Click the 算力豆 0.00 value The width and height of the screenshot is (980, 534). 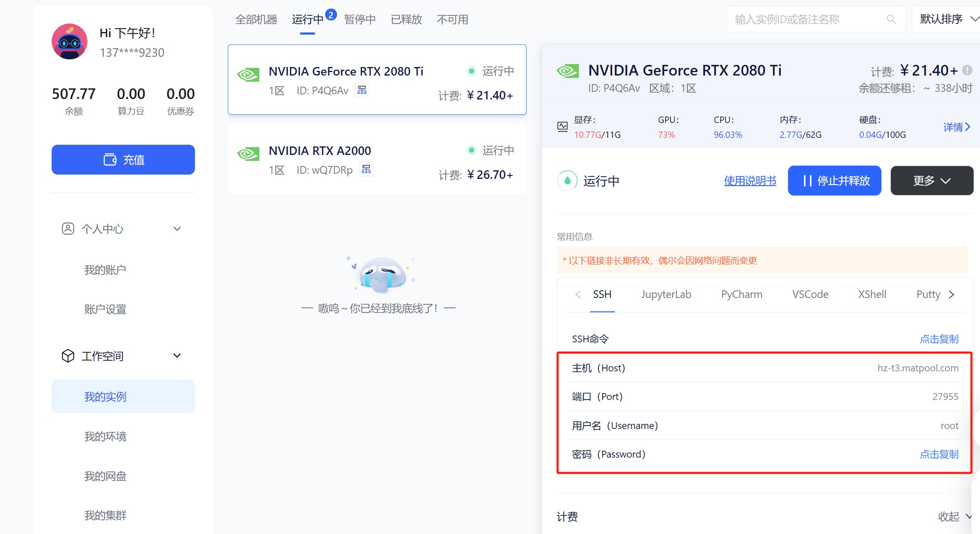point(131,93)
